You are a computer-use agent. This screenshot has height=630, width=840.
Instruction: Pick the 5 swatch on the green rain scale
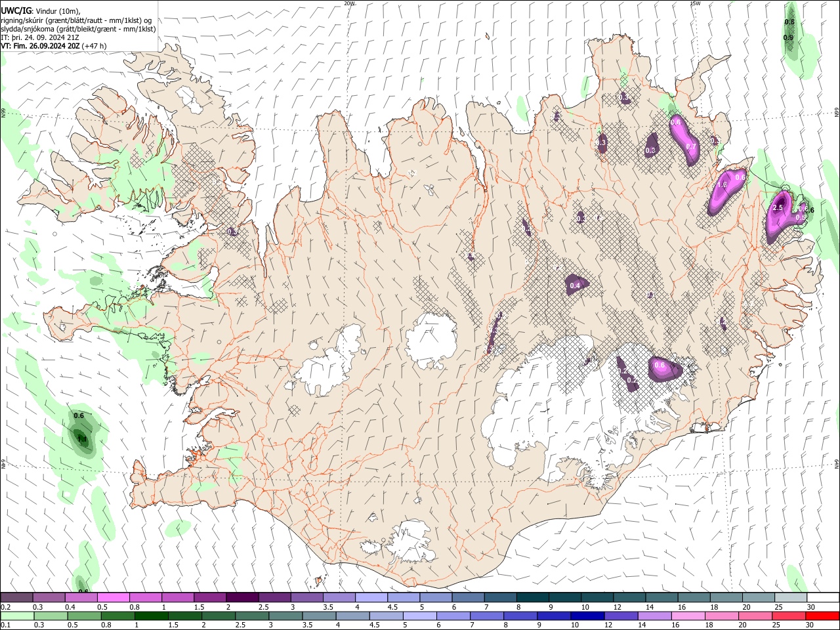(x=419, y=616)
